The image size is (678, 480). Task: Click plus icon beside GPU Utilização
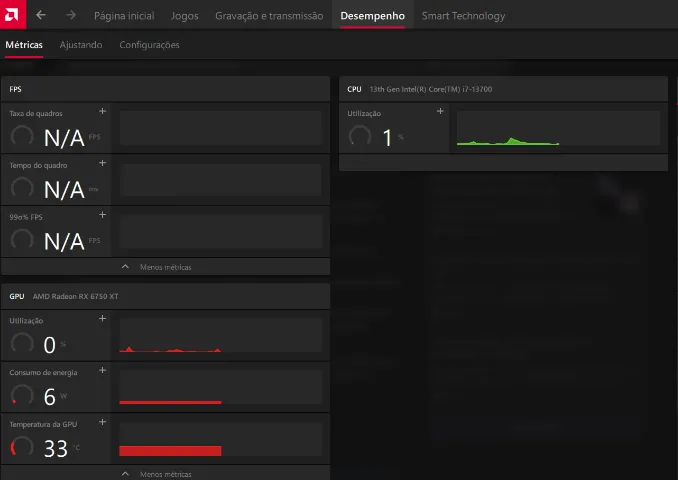(102, 318)
